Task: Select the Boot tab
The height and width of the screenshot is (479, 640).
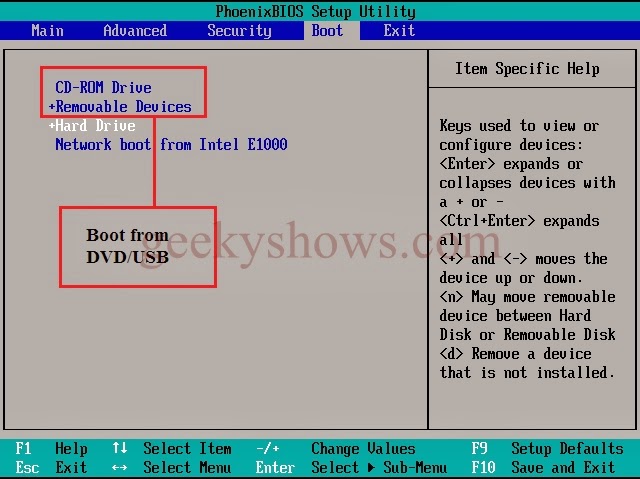Action: (327, 31)
